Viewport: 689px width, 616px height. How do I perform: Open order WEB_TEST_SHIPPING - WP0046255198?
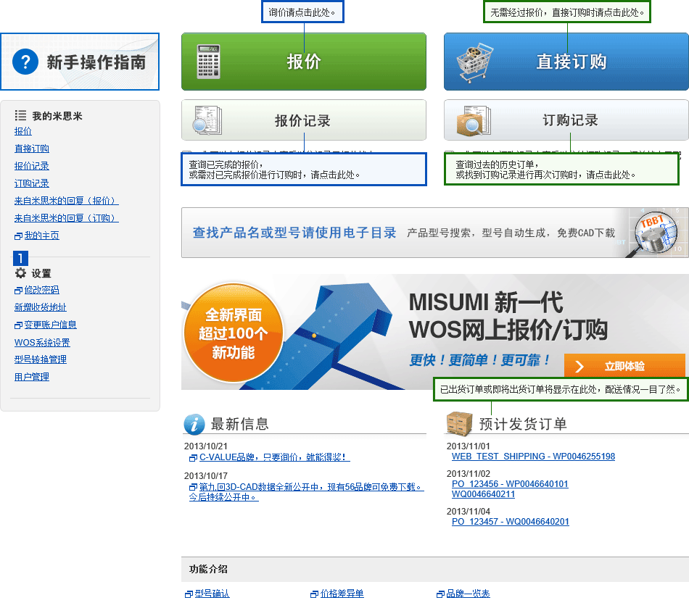pyautogui.click(x=534, y=457)
